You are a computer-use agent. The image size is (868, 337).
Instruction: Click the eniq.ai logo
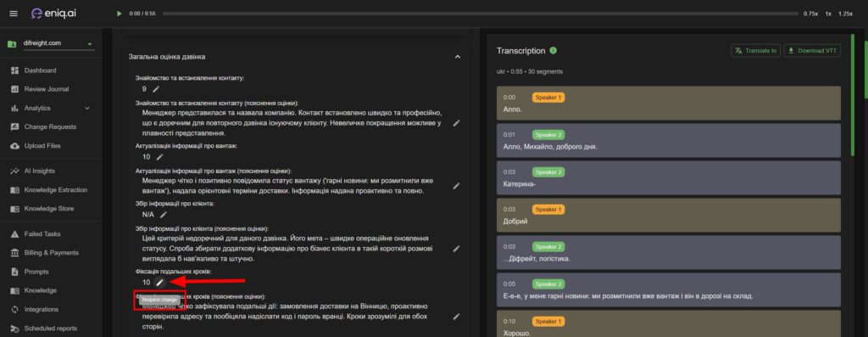pos(53,14)
